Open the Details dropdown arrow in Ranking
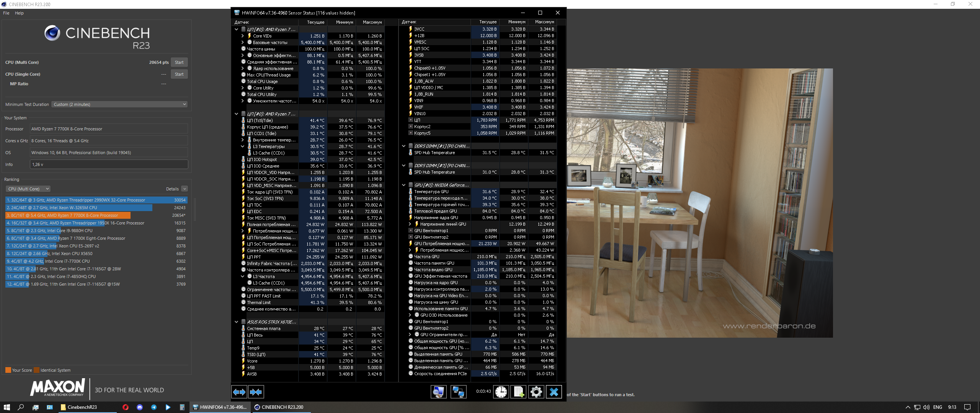 [x=185, y=189]
